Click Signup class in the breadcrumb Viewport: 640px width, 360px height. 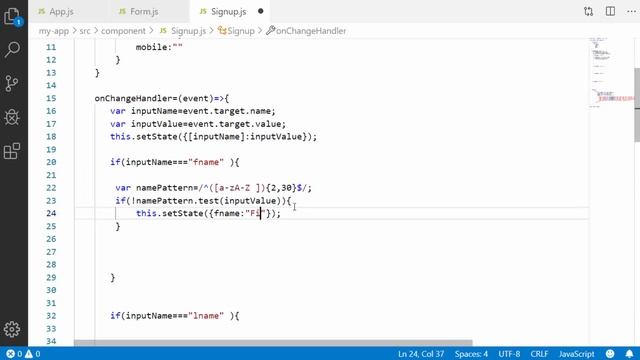[236, 31]
